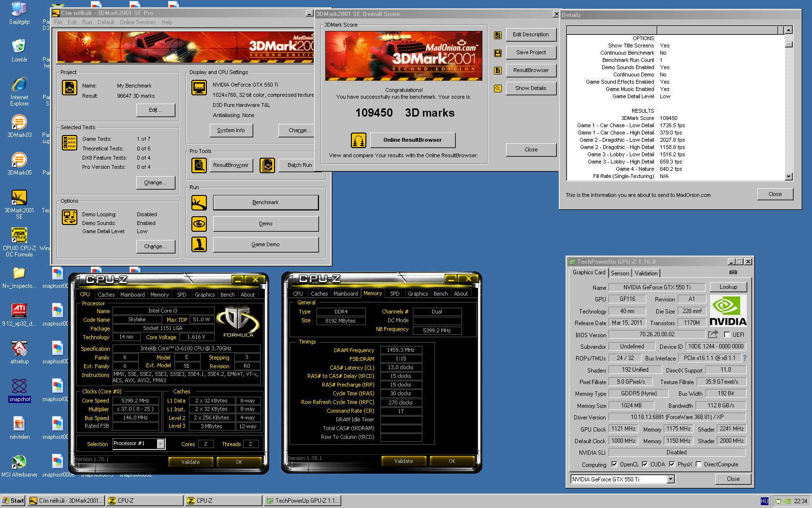Screen dimensions: 812x508
Task: Click the Game Demo button
Action: pos(265,244)
